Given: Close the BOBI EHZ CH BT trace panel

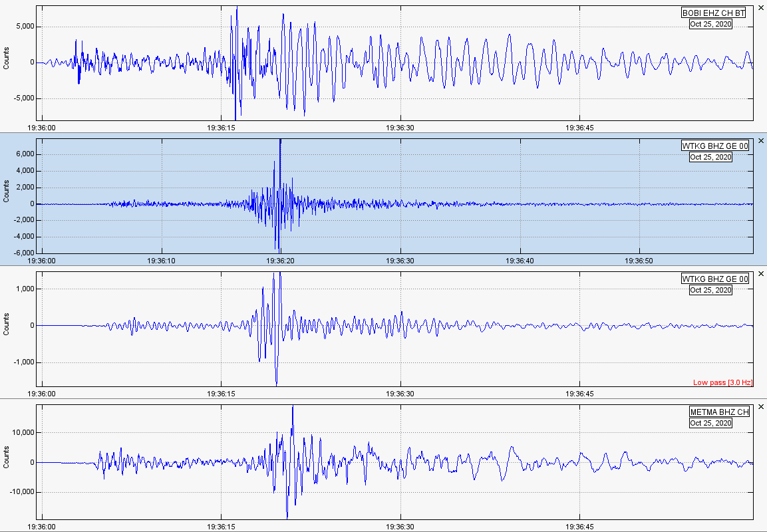Looking at the screenshot, I should coord(761,7).
